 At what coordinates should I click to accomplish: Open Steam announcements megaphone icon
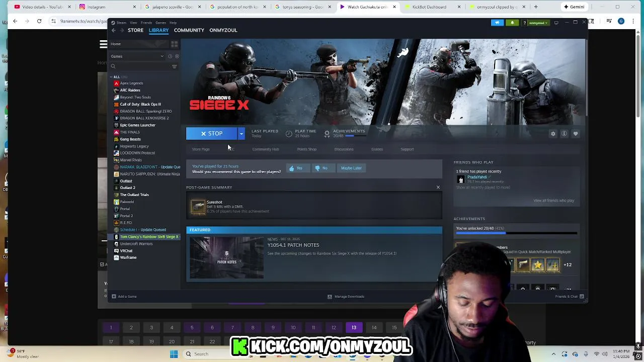[497, 23]
